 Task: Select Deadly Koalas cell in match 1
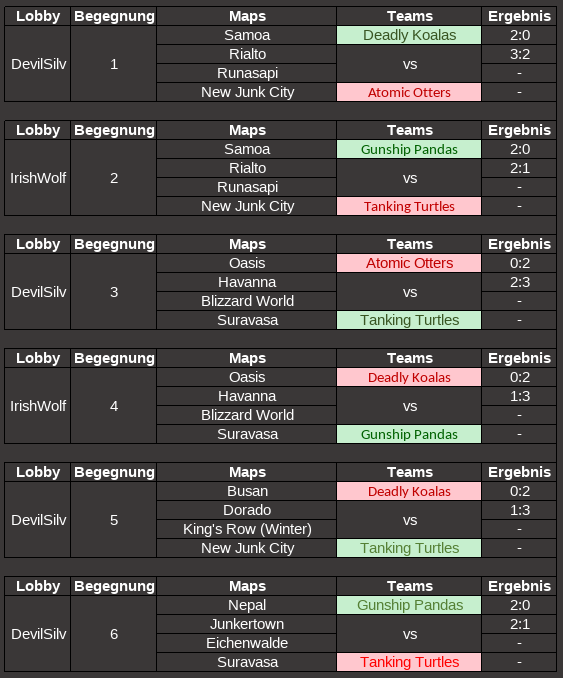pos(409,35)
